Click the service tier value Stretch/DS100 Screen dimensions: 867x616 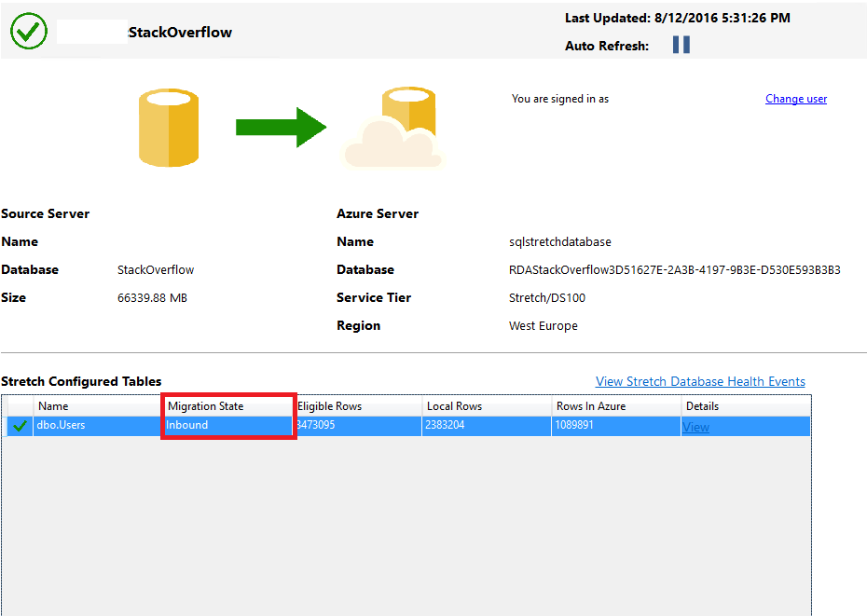[547, 298]
